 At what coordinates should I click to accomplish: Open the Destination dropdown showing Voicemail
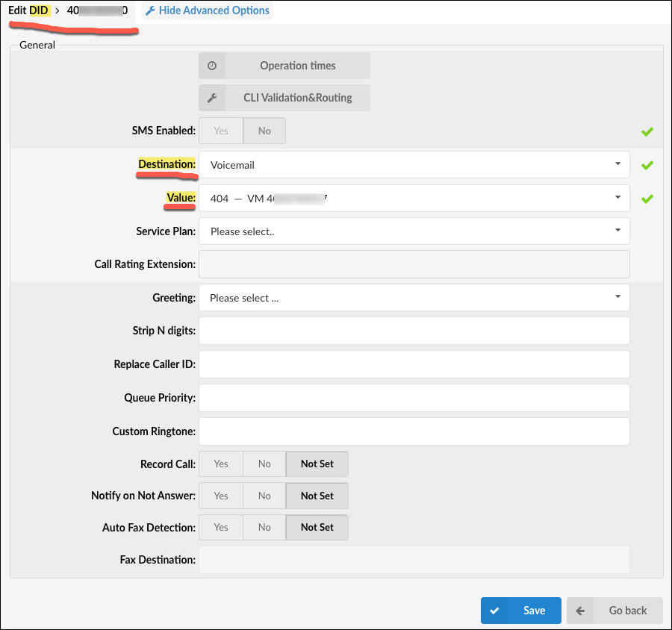414,165
